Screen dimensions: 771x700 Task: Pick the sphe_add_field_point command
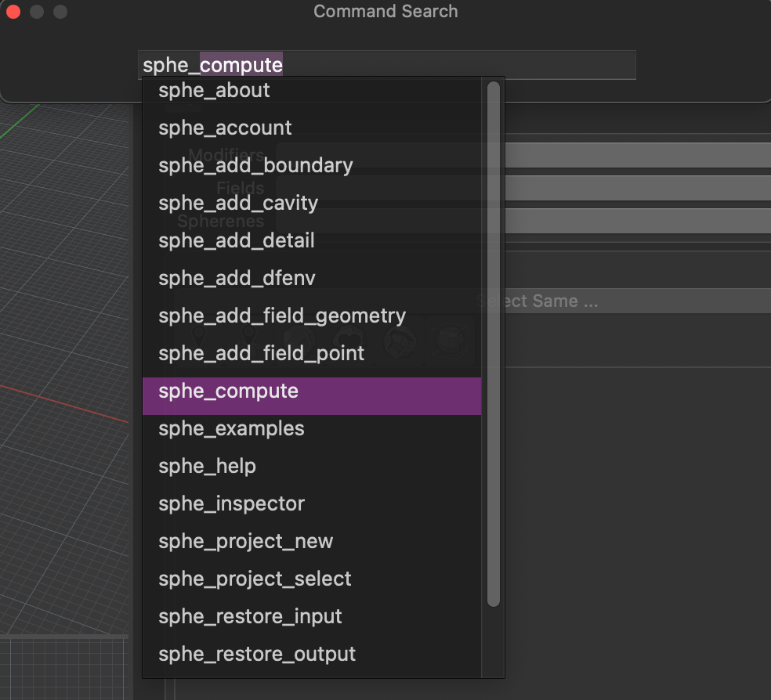tap(261, 354)
